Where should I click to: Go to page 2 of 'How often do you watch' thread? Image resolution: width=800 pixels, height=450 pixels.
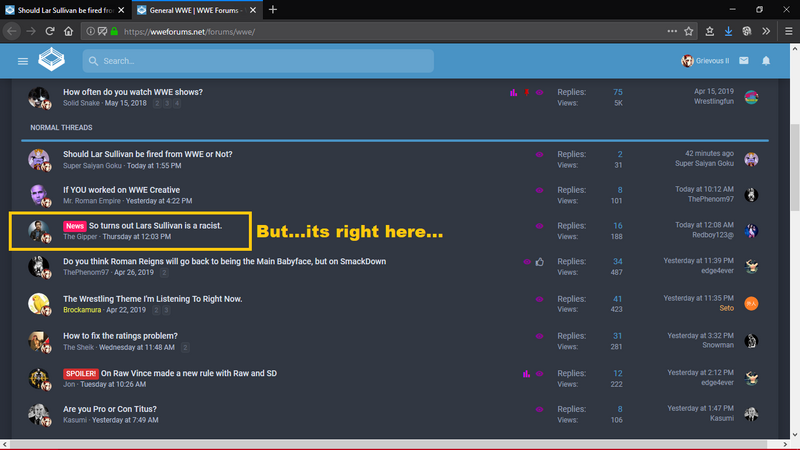(x=157, y=104)
